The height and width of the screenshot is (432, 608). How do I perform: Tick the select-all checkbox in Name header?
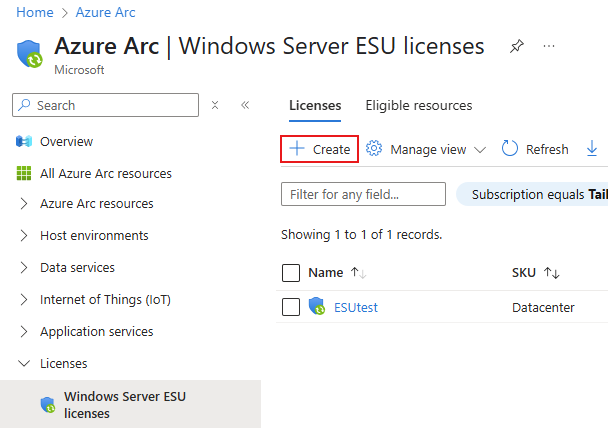click(x=291, y=273)
